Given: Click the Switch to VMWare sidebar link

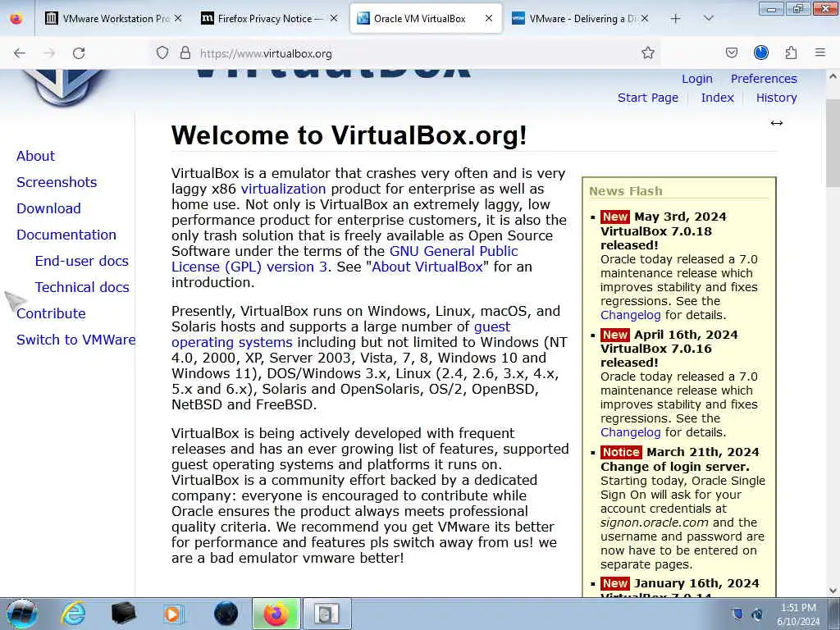Looking at the screenshot, I should coord(75,340).
